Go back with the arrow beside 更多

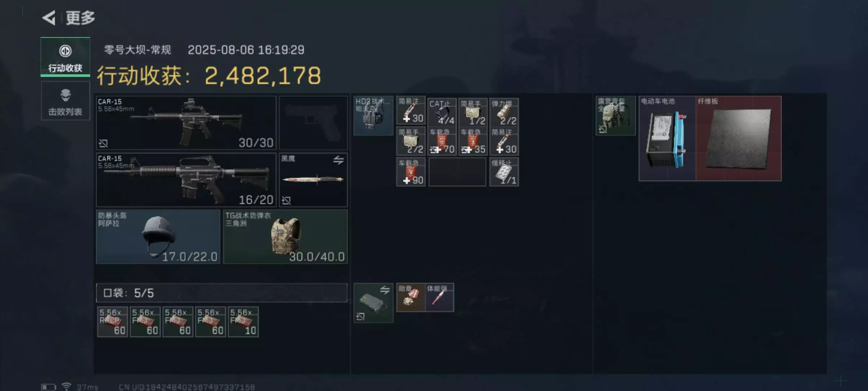tap(49, 18)
